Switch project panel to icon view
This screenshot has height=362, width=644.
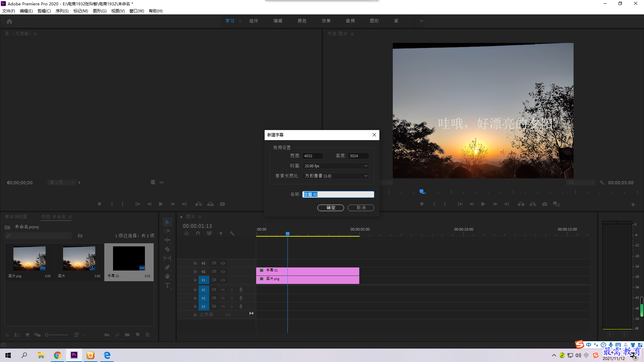pos(28,335)
